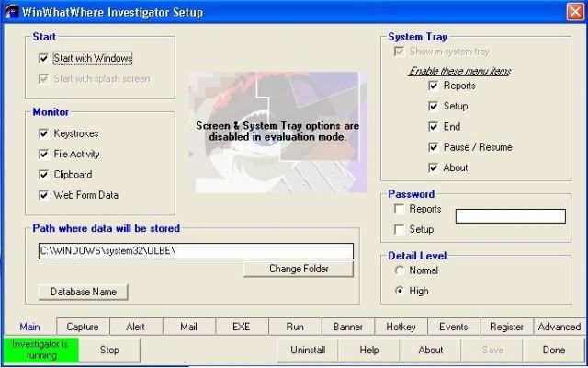Viewport: 588px width, 368px height.
Task: Click the 'Path where data will be stored' heading
Action: click(x=107, y=228)
